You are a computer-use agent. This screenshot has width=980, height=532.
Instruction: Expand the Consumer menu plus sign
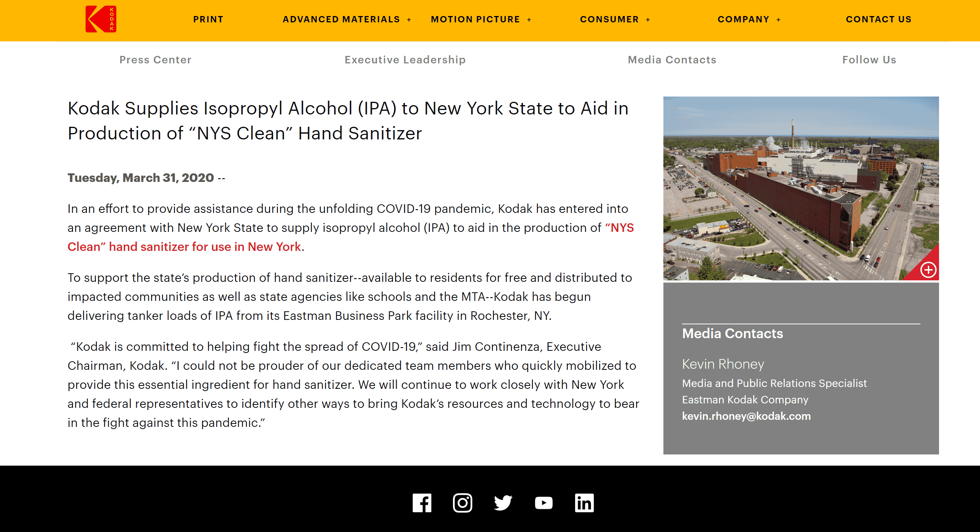[x=648, y=20]
